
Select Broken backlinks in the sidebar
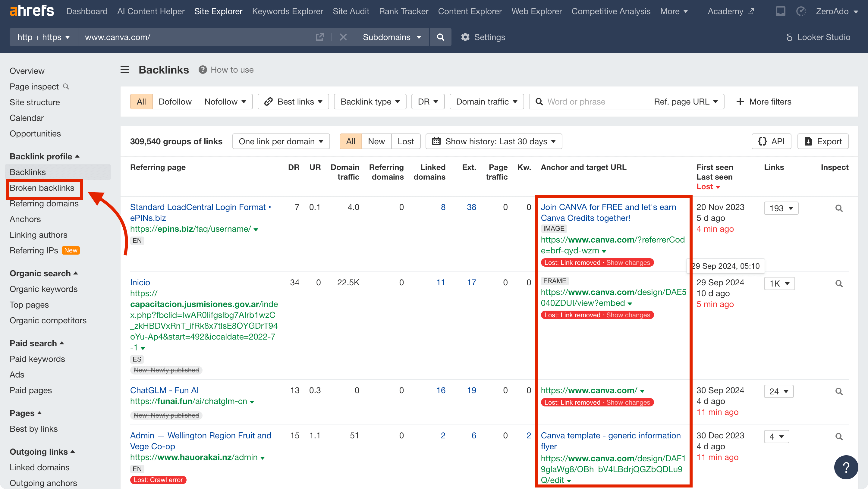[44, 188]
